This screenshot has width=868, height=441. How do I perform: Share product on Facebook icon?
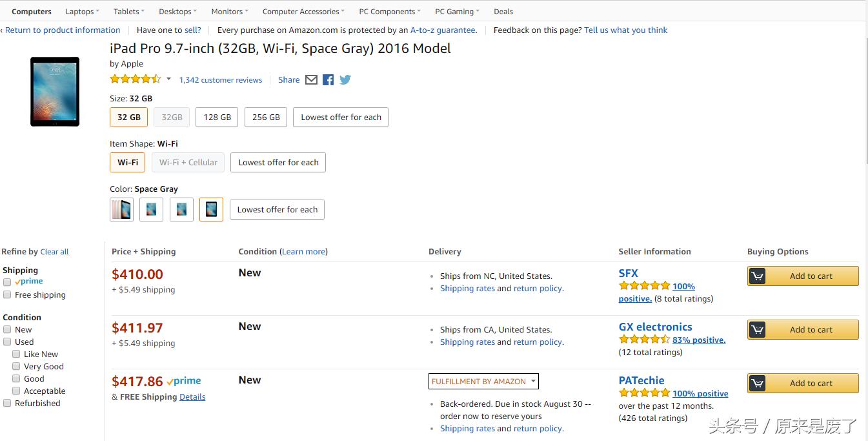pyautogui.click(x=328, y=80)
